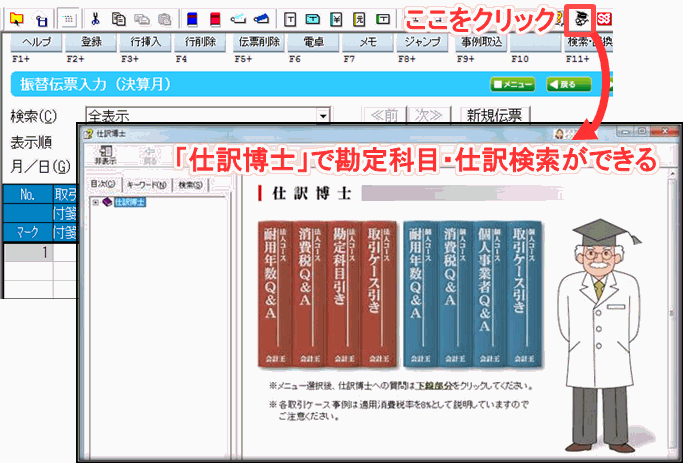This screenshot has width=683, height=463.
Task: Expand the 仕訳博士 tree node
Action: coord(95,203)
